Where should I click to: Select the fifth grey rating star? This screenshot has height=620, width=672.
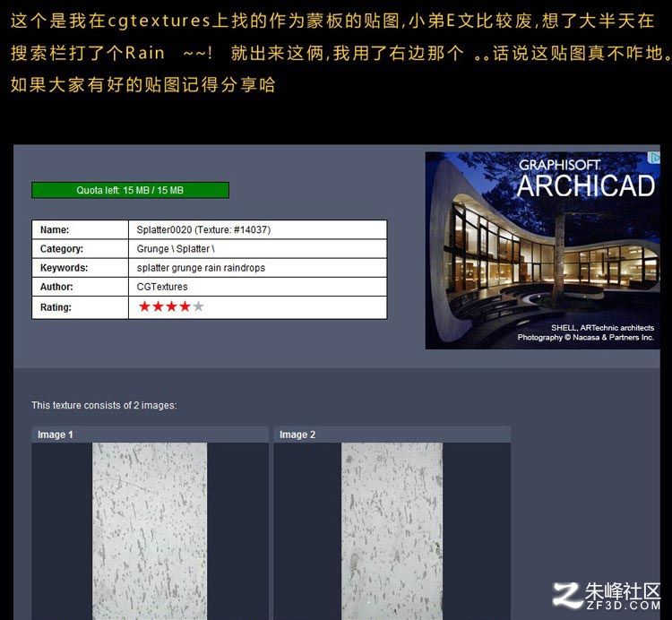(x=198, y=306)
